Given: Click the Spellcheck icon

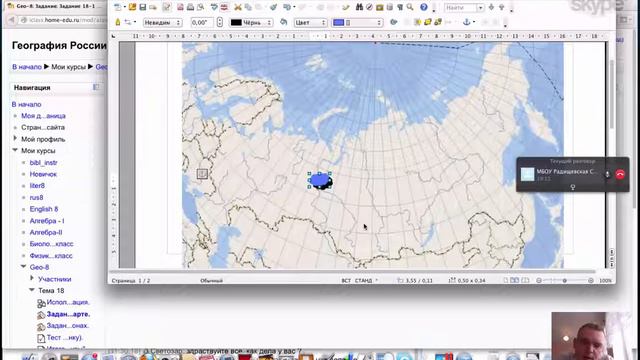Looking at the screenshot, I should [x=214, y=7].
